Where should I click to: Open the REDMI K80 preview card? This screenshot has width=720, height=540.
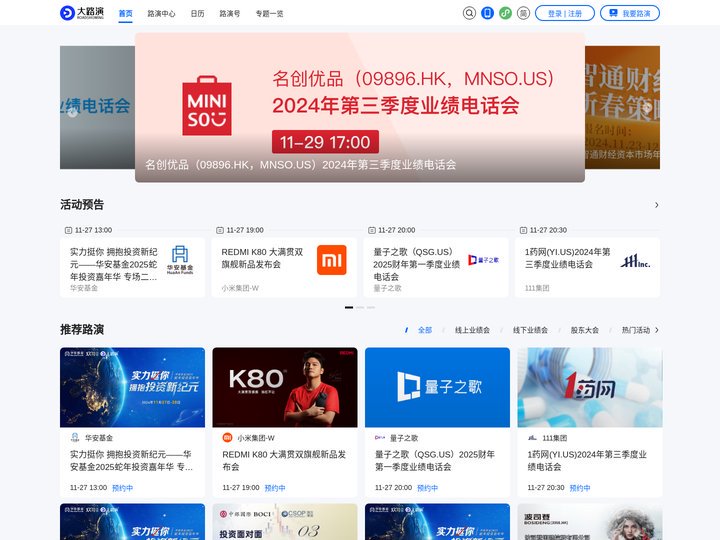[x=284, y=267]
